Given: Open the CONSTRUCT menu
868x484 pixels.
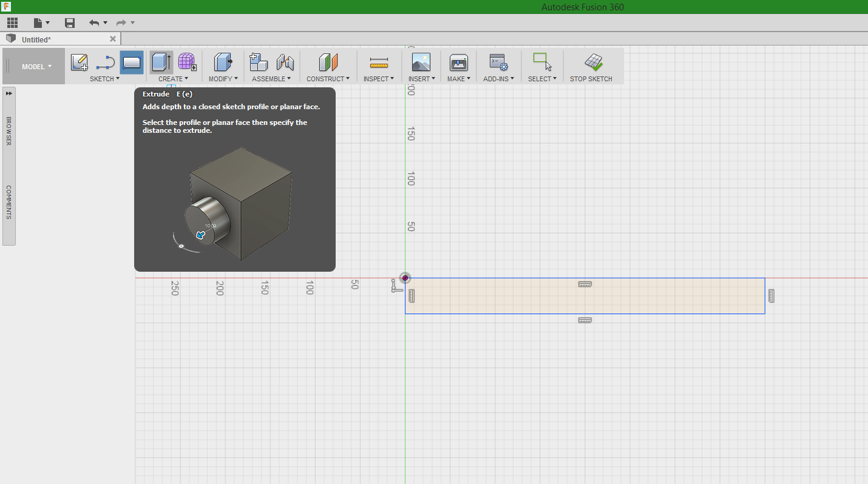Looking at the screenshot, I should coord(328,79).
